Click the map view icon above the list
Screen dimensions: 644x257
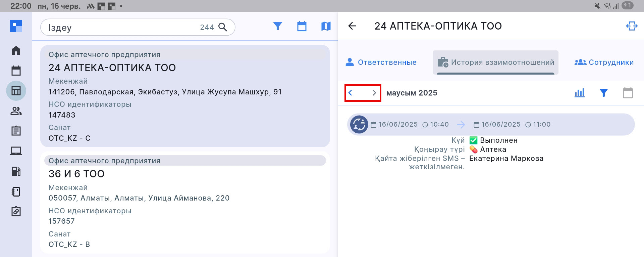326,26
